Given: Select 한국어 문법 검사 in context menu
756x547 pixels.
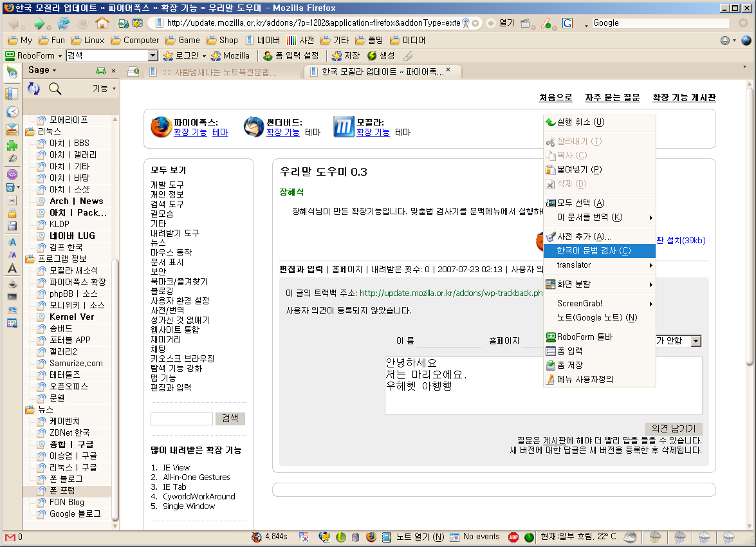Looking at the screenshot, I should click(x=599, y=251).
